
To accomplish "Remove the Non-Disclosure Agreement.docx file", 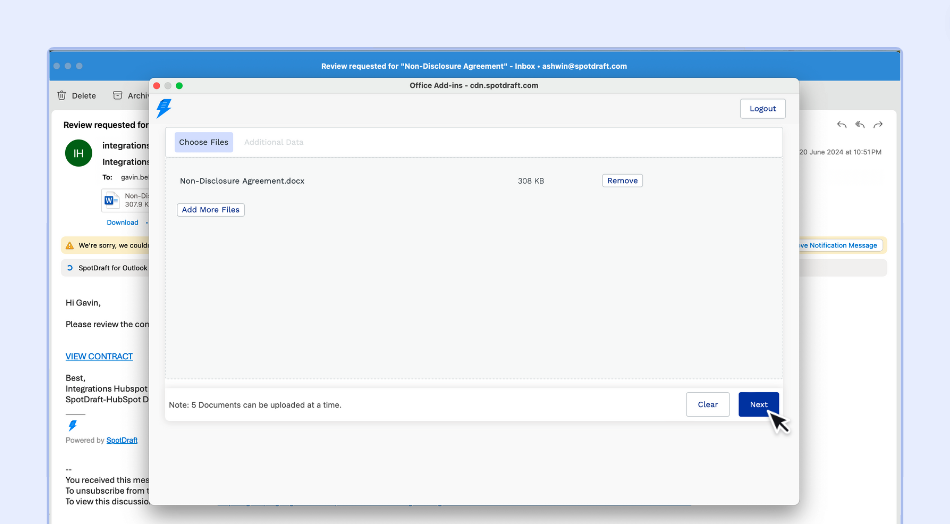I will [622, 181].
